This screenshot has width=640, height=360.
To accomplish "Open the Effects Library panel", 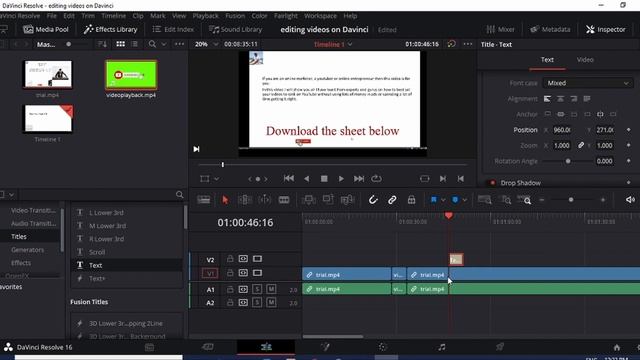I will coord(110,29).
